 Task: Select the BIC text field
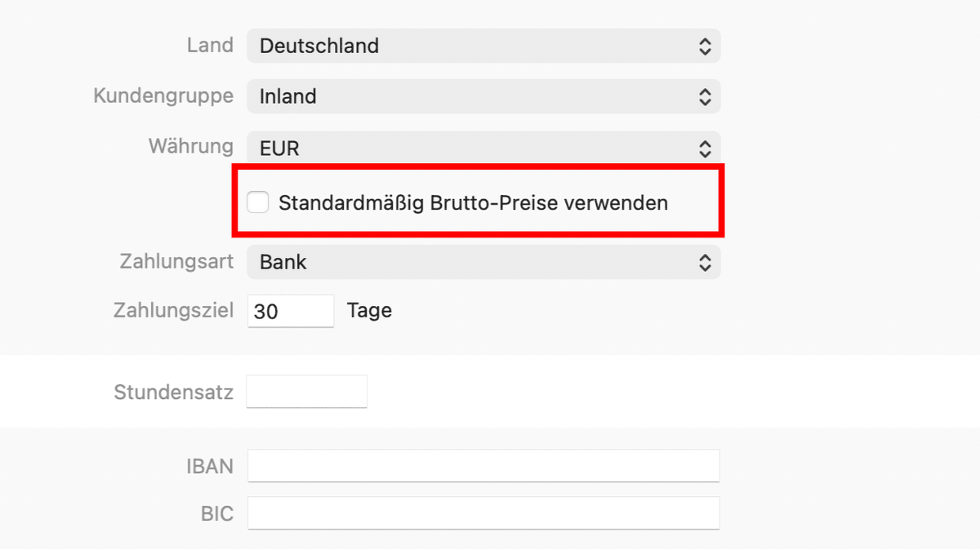483,513
